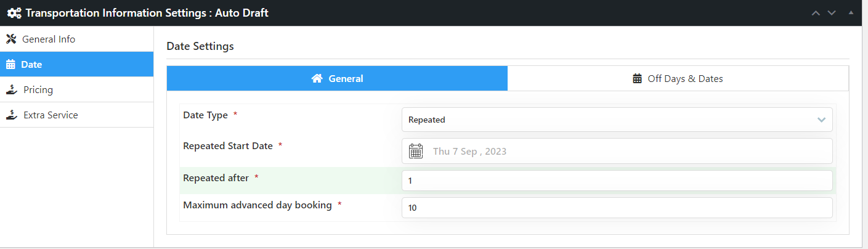Click the calendar icon beside Date in sidebar

10,65
